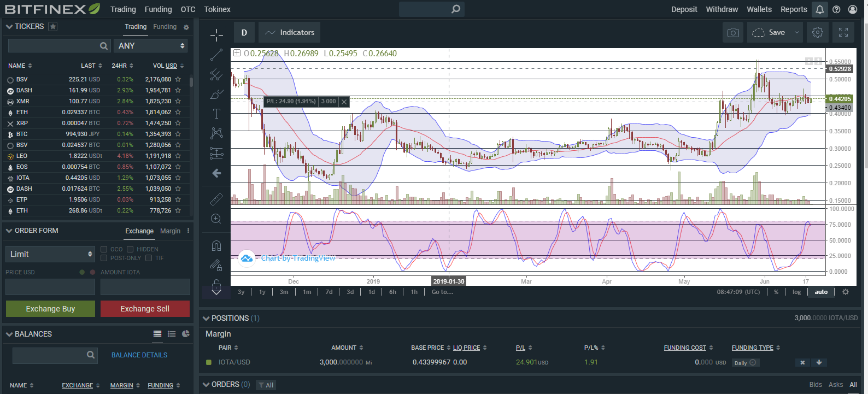Toggle log scale on chart
The height and width of the screenshot is (394, 868).
(x=796, y=292)
